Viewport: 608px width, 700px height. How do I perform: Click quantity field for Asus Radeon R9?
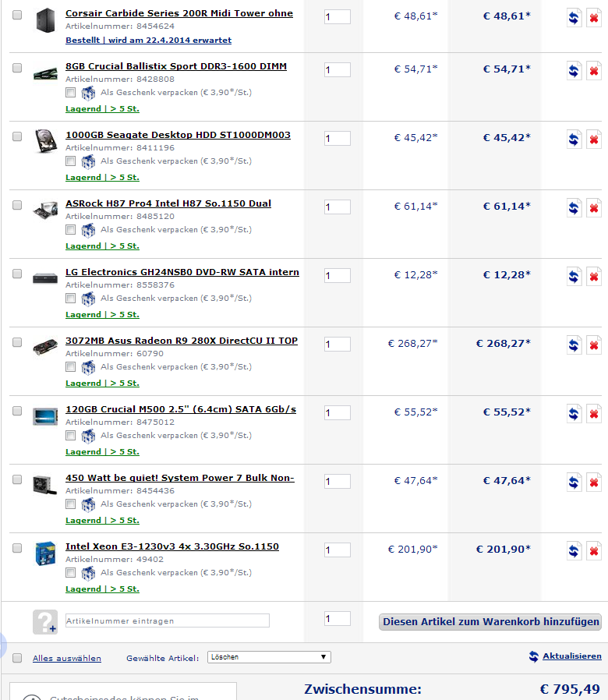pyautogui.click(x=337, y=345)
